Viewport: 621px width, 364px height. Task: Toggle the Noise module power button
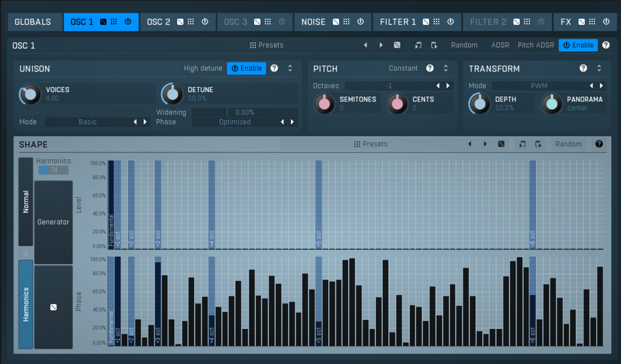click(x=360, y=22)
